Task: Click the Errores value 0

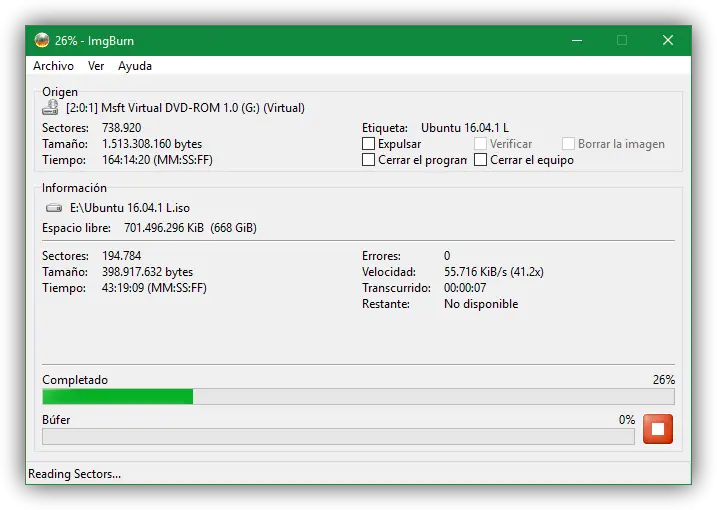Action: coord(447,256)
